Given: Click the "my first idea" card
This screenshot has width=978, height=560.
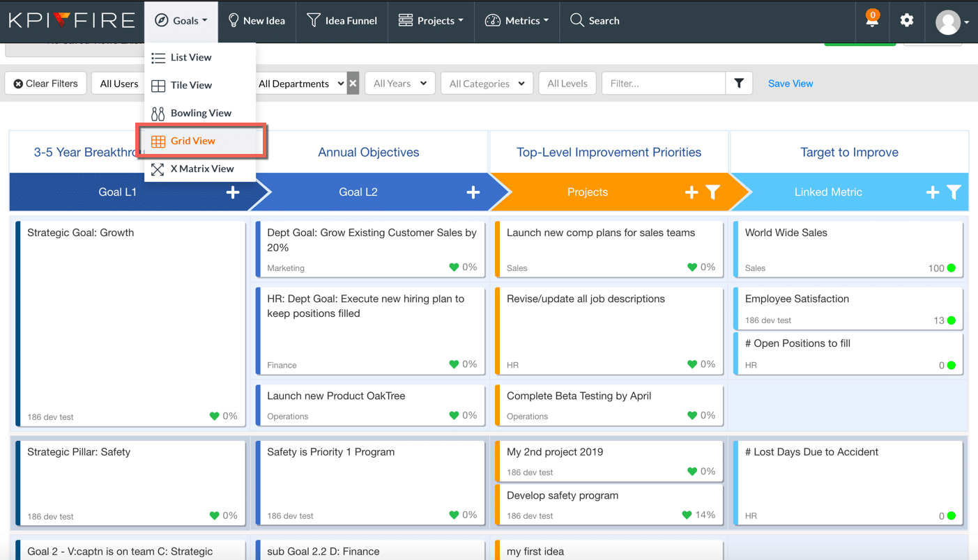Looking at the screenshot, I should [609, 550].
